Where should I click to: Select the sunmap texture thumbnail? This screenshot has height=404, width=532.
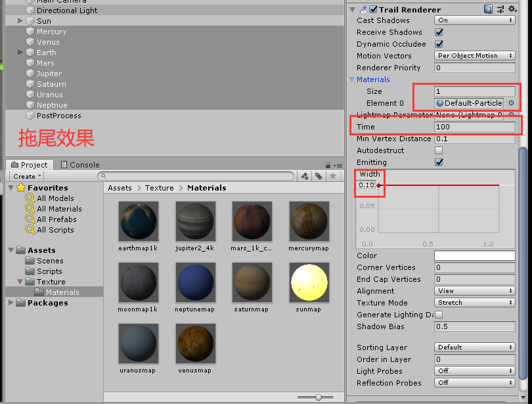[x=309, y=282]
